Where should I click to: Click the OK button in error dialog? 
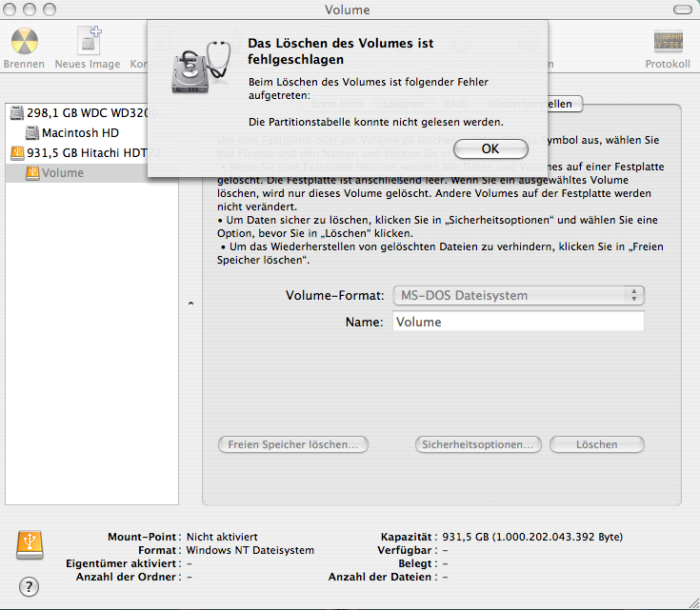coord(490,148)
